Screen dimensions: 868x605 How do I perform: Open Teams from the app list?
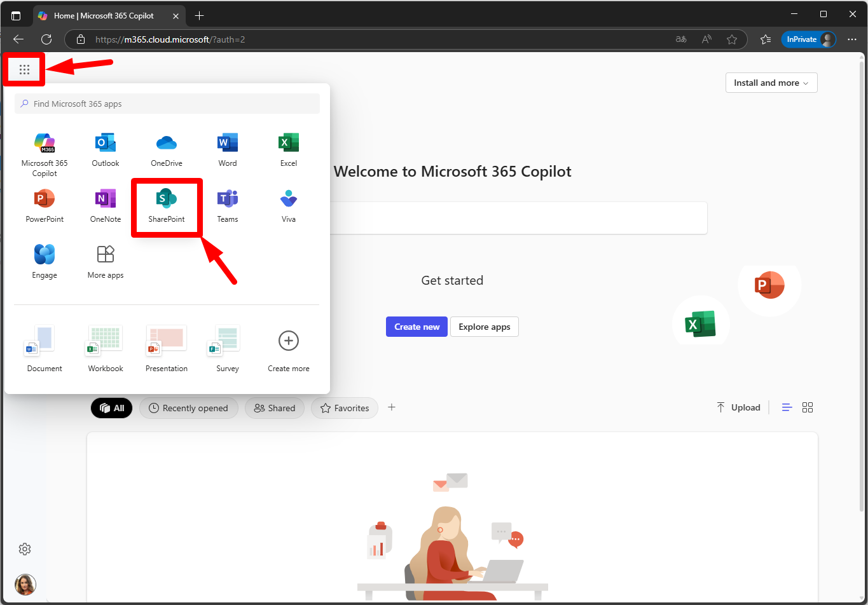coord(228,205)
